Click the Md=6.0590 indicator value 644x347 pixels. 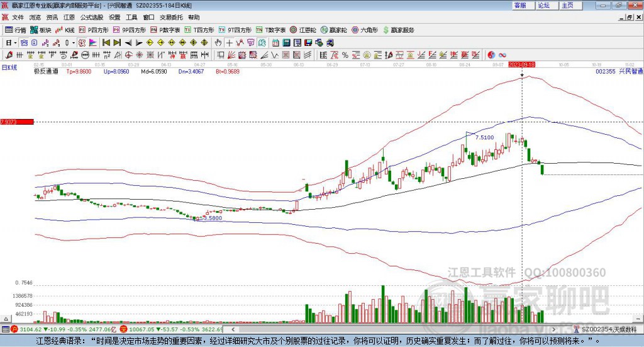(154, 72)
